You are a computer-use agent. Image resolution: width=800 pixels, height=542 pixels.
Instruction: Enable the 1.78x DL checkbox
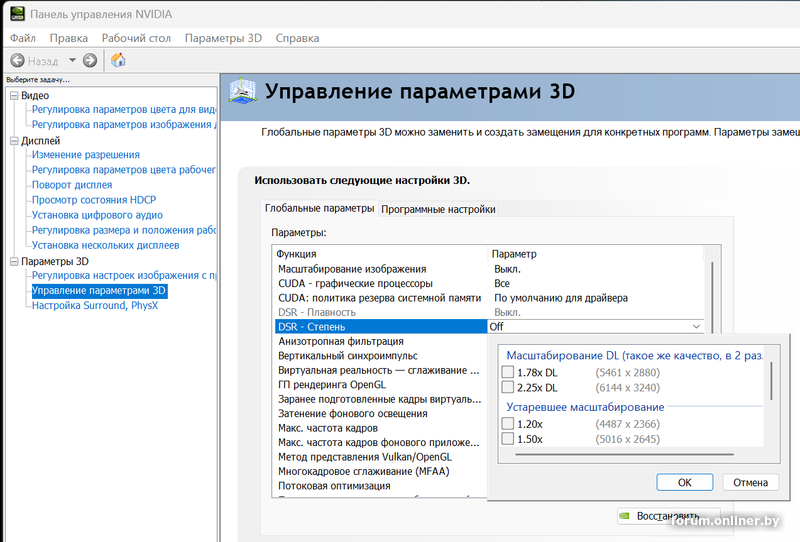coord(508,373)
